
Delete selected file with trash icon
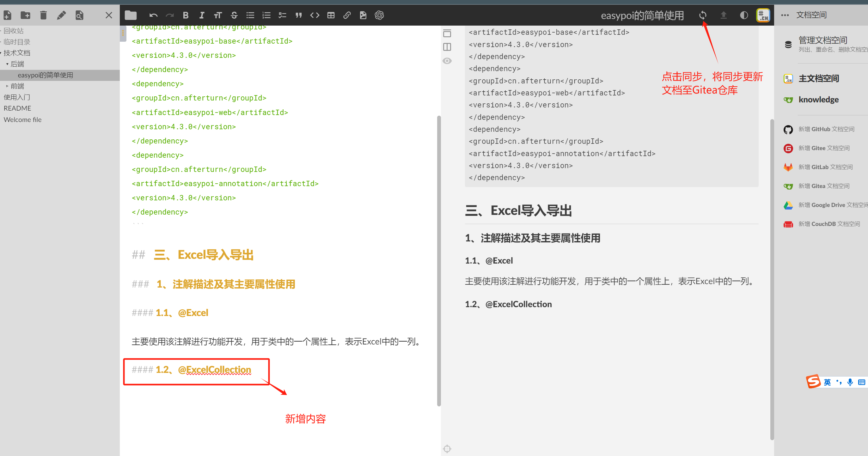point(43,15)
